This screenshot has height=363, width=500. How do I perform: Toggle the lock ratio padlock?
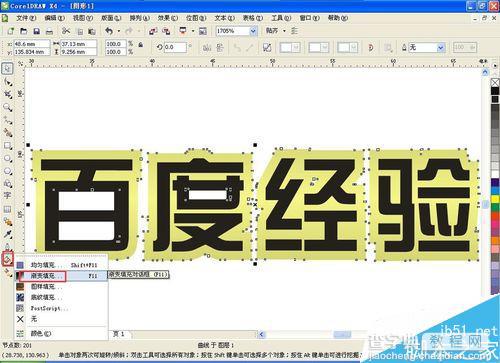[141, 44]
